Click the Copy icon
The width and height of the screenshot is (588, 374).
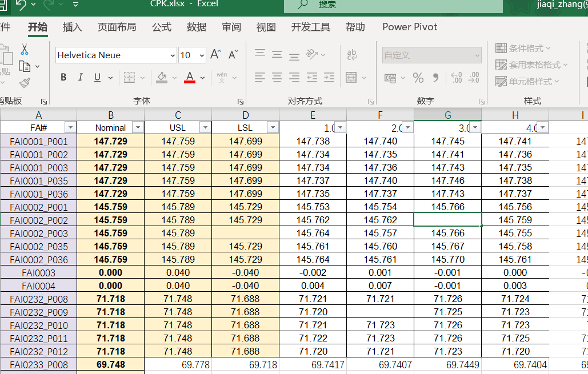click(x=25, y=66)
